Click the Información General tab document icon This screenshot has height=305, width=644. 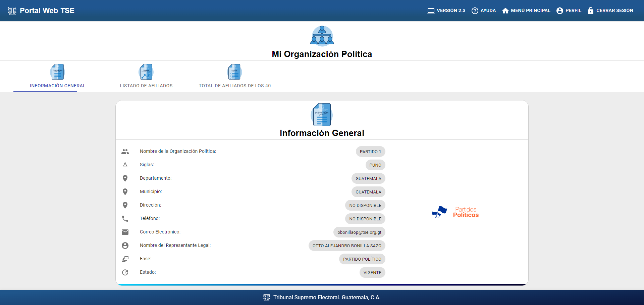coord(58,72)
